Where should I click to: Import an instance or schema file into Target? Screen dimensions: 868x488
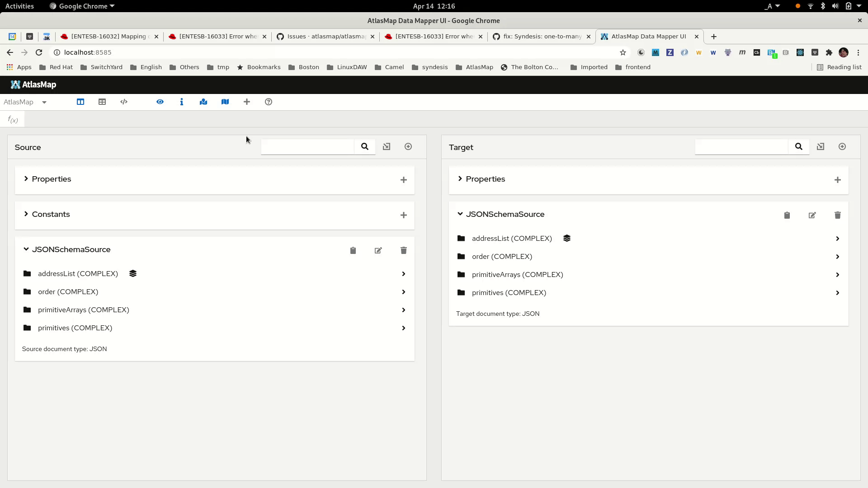tap(821, 146)
